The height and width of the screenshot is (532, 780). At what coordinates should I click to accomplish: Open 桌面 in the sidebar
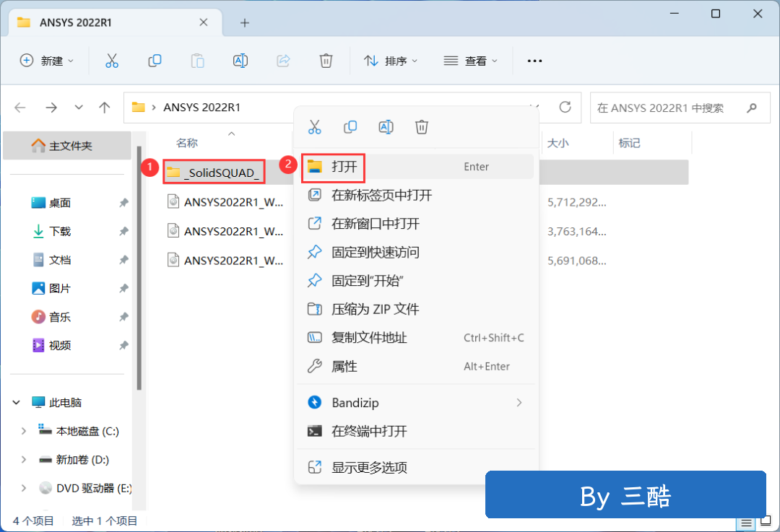(x=60, y=203)
